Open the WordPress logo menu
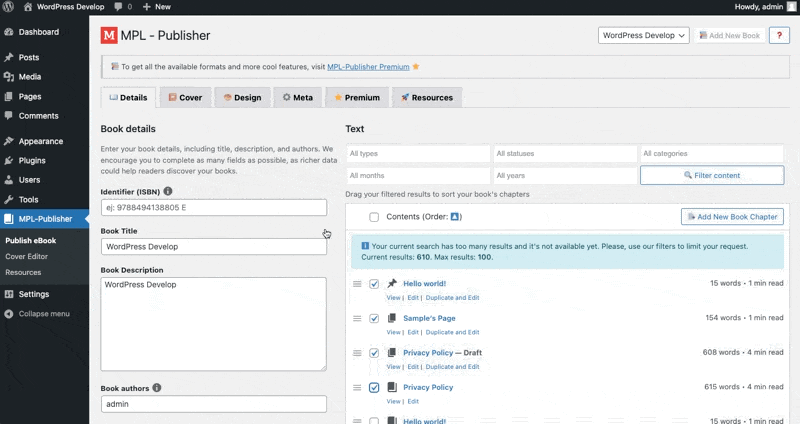The height and width of the screenshot is (424, 800). tap(8, 7)
